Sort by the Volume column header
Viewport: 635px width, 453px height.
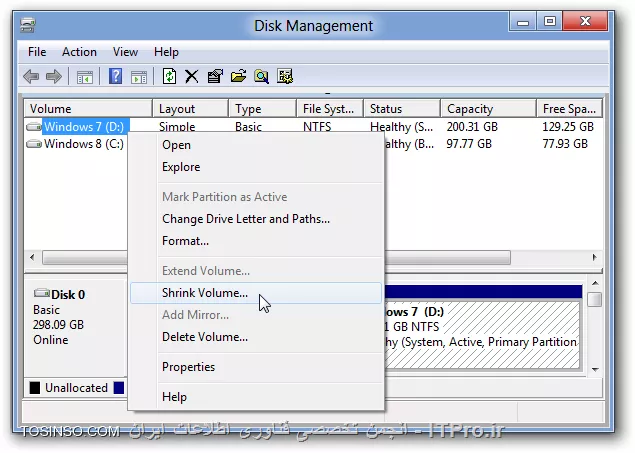coord(88,108)
